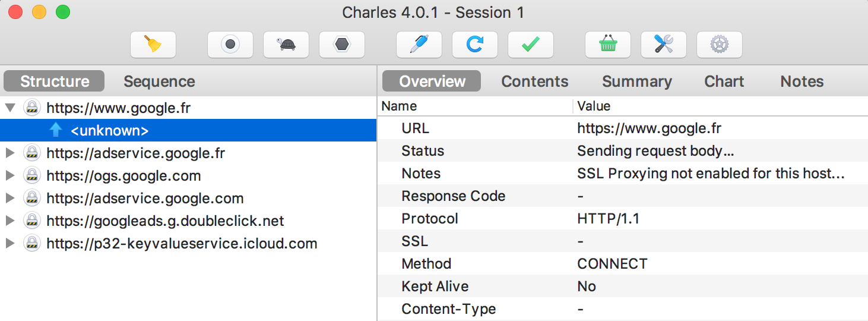The height and width of the screenshot is (321, 868).
Task: Click the Method row label
Action: pyautogui.click(x=426, y=264)
